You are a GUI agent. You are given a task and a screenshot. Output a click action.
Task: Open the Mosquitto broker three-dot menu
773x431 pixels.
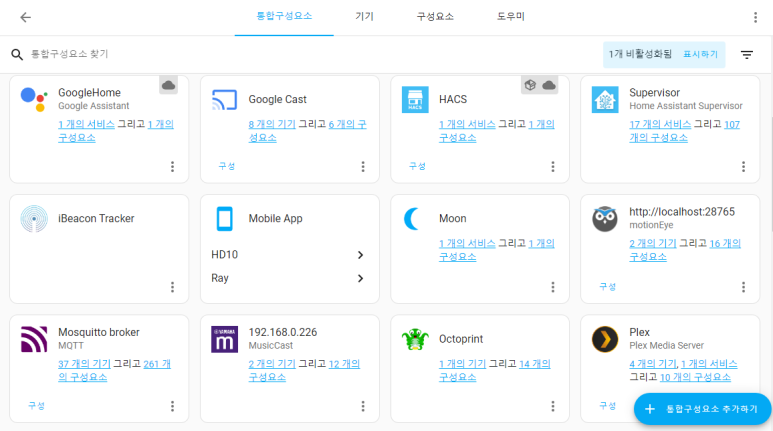173,406
